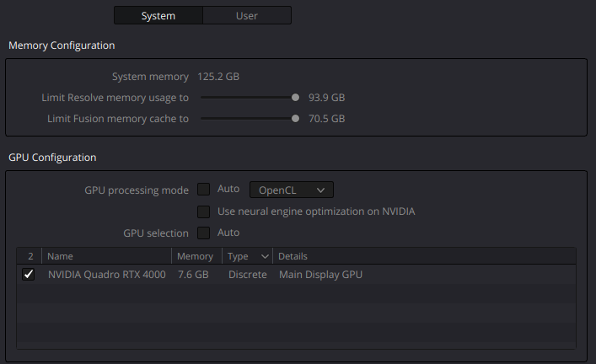Click the Memory column header
Screen dimensions: 596x364
(196, 256)
